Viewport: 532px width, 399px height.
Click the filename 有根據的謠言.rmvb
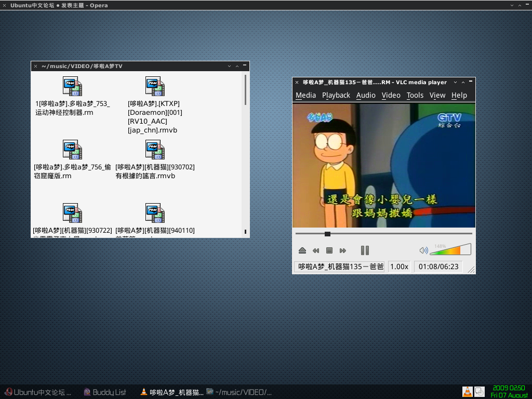pos(145,176)
